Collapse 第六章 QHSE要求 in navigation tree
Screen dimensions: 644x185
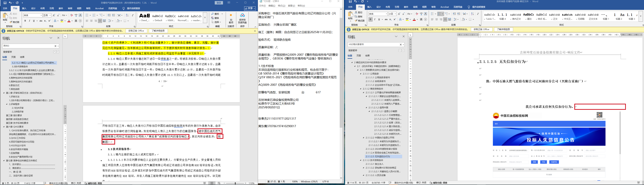tap(4, 127)
